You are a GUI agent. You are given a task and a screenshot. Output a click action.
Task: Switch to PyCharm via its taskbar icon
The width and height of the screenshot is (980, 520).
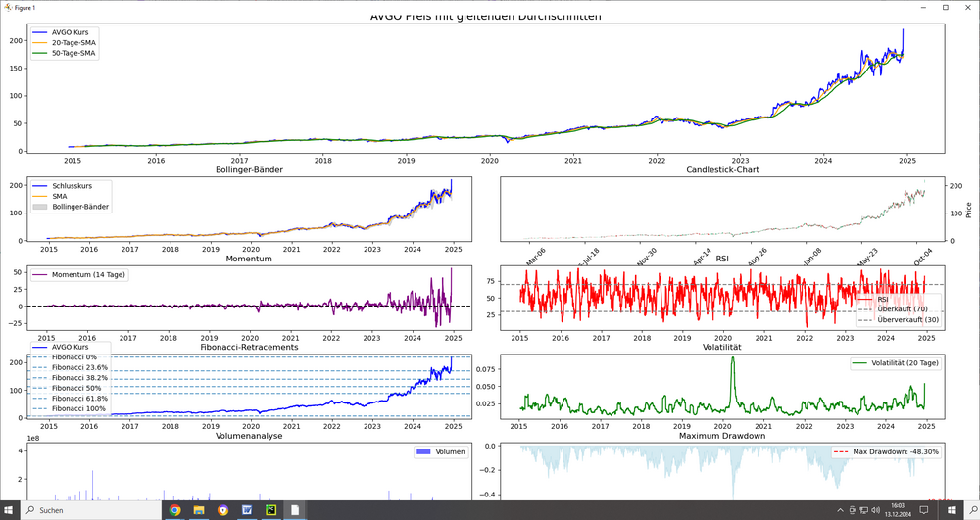point(270,510)
